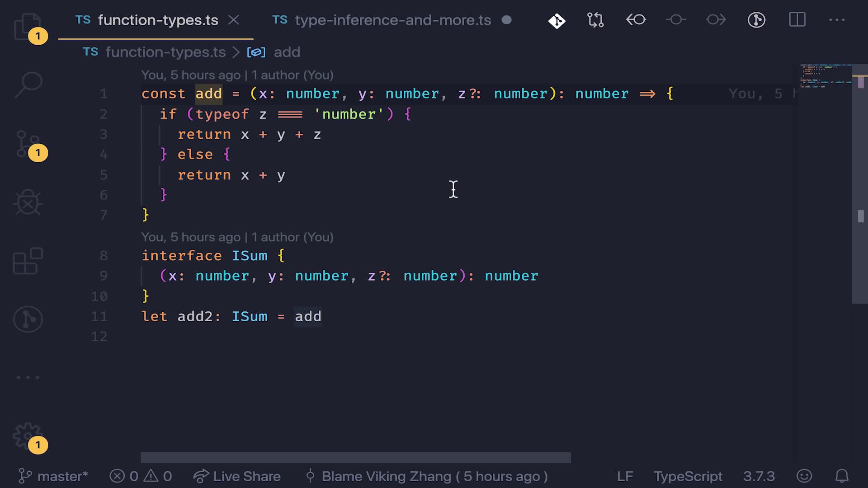The width and height of the screenshot is (868, 488).
Task: Open the Search view icon
Action: [28, 84]
